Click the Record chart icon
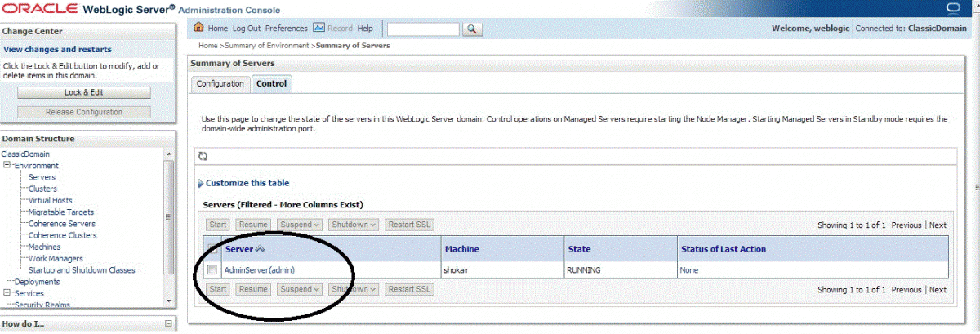Viewport: 980px width, 334px height. [318, 29]
